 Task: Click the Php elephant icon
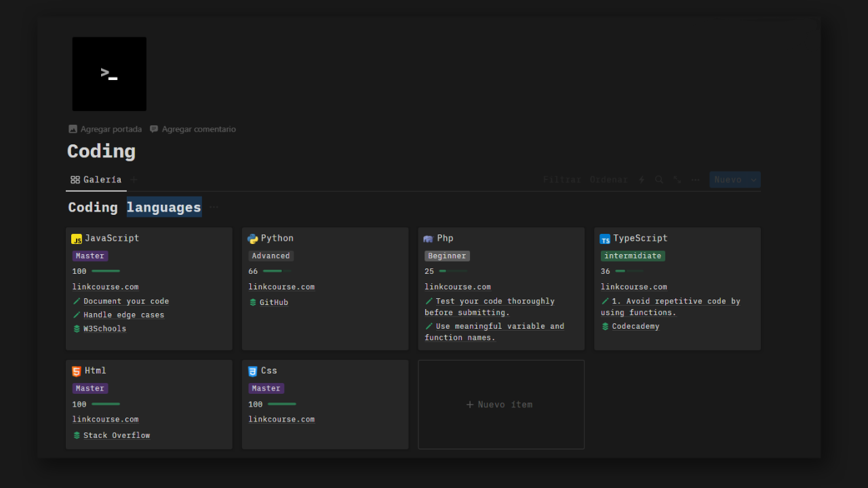coord(428,239)
